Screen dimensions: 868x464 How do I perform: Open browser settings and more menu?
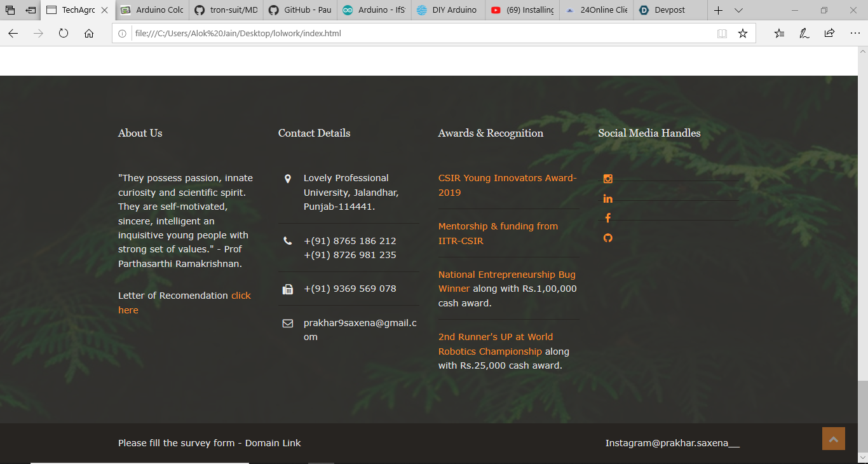tap(855, 33)
